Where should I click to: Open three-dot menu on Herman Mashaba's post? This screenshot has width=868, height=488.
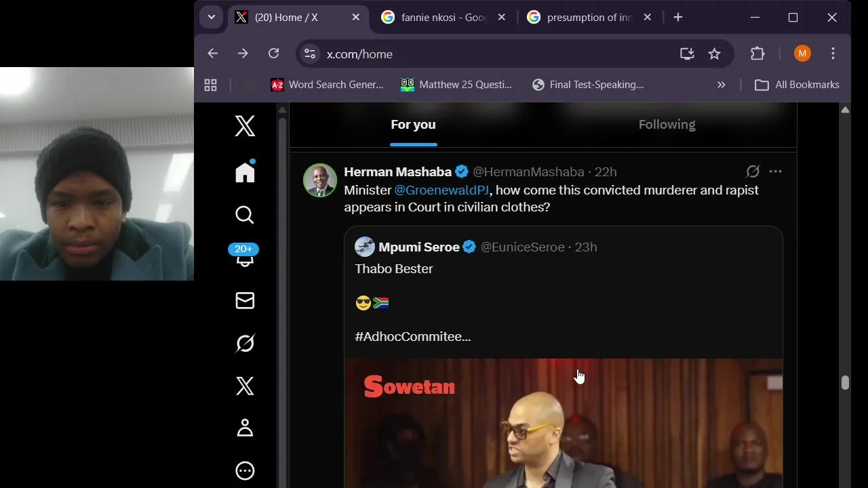[x=776, y=171]
